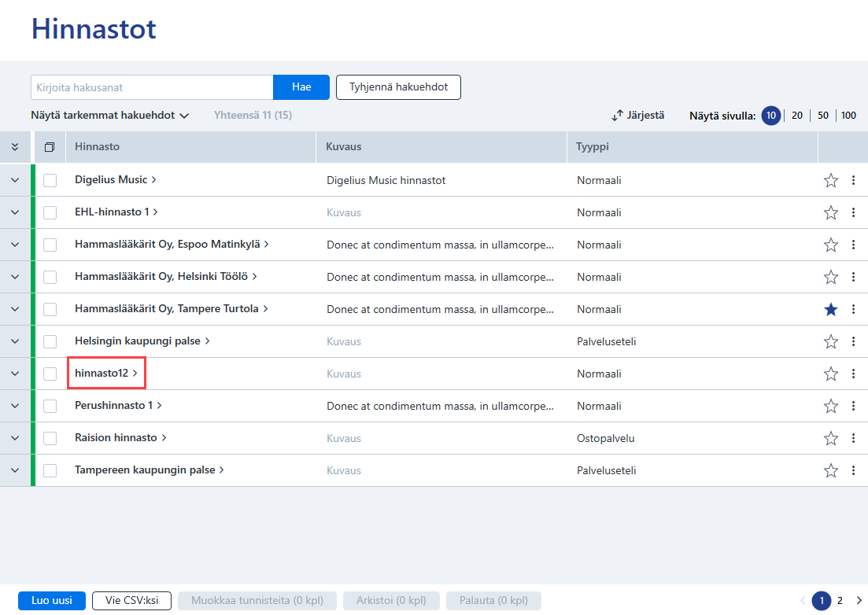Focus the Kirjoita hakusanat search field
Viewport: 868px width, 615px height.
(152, 87)
